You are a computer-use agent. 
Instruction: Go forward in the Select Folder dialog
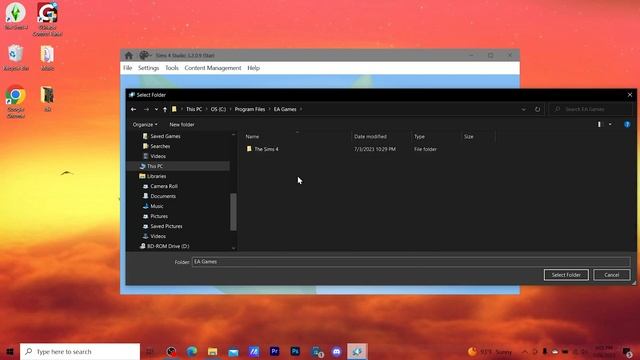pos(146,109)
